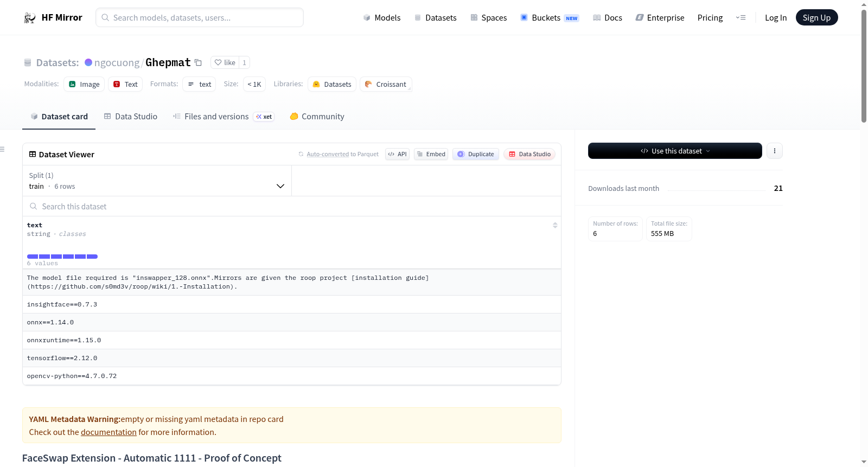Screen dimensions: 868x467
Task: Click the Croissant tag
Action: (x=386, y=84)
